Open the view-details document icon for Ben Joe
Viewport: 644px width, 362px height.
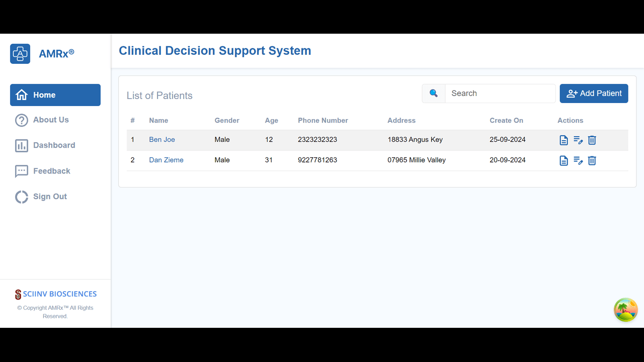[564, 140]
